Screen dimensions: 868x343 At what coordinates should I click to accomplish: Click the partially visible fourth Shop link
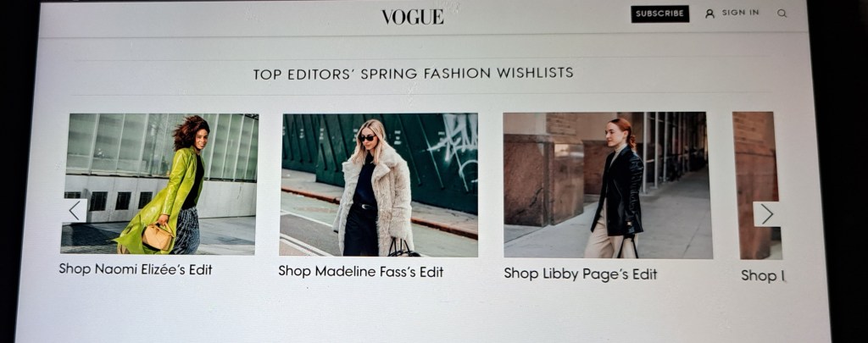tap(763, 275)
